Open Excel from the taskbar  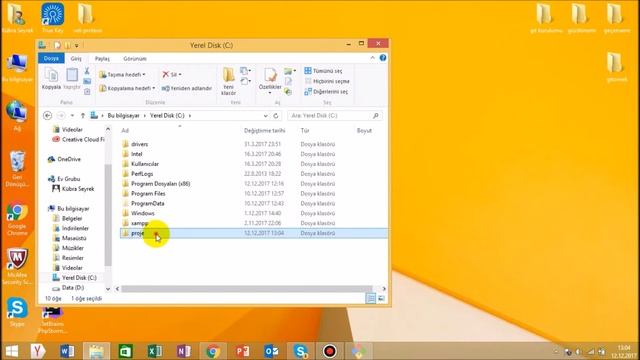click(155, 351)
